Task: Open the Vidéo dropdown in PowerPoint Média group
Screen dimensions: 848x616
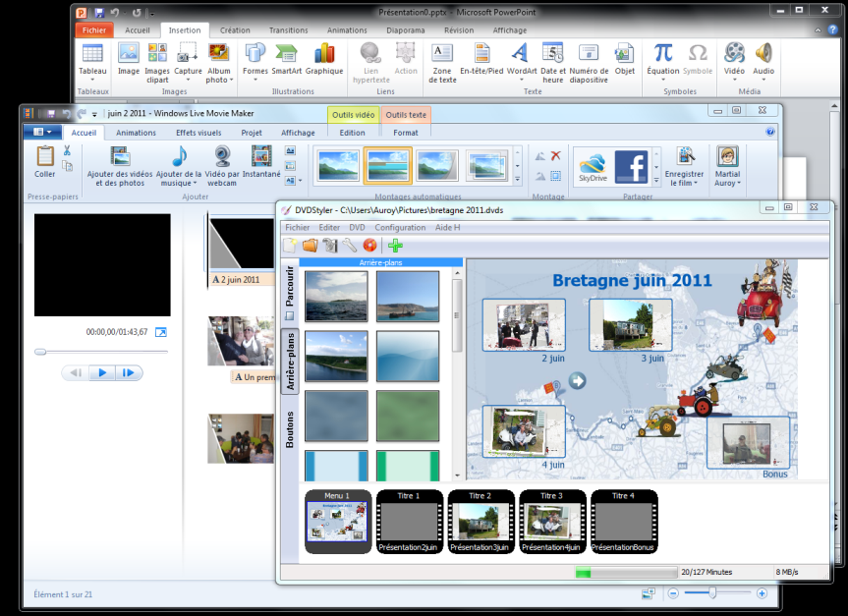Action: click(x=734, y=62)
